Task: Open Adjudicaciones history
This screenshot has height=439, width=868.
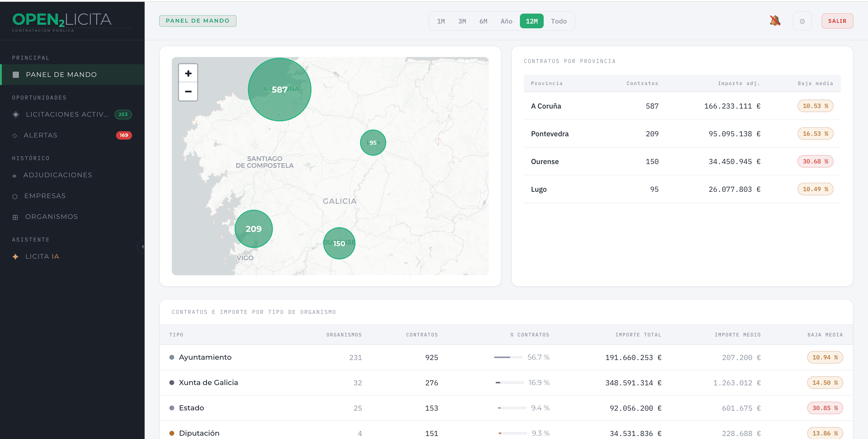Action: click(72, 175)
